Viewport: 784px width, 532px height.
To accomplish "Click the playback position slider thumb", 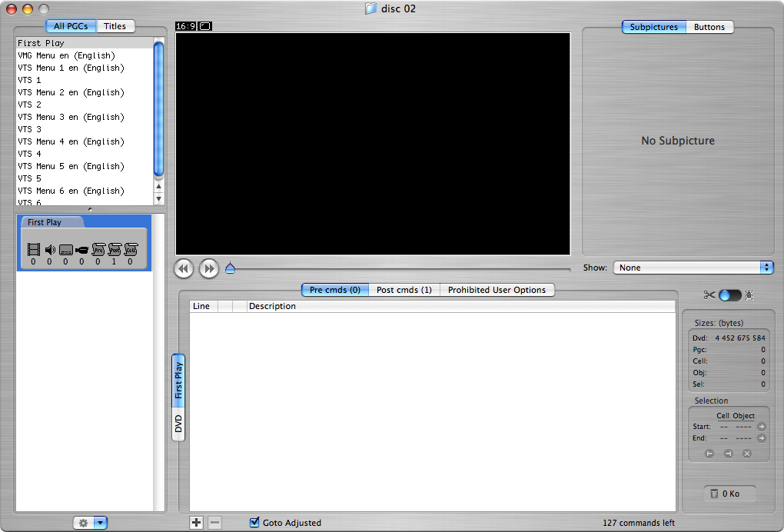I will click(x=230, y=268).
